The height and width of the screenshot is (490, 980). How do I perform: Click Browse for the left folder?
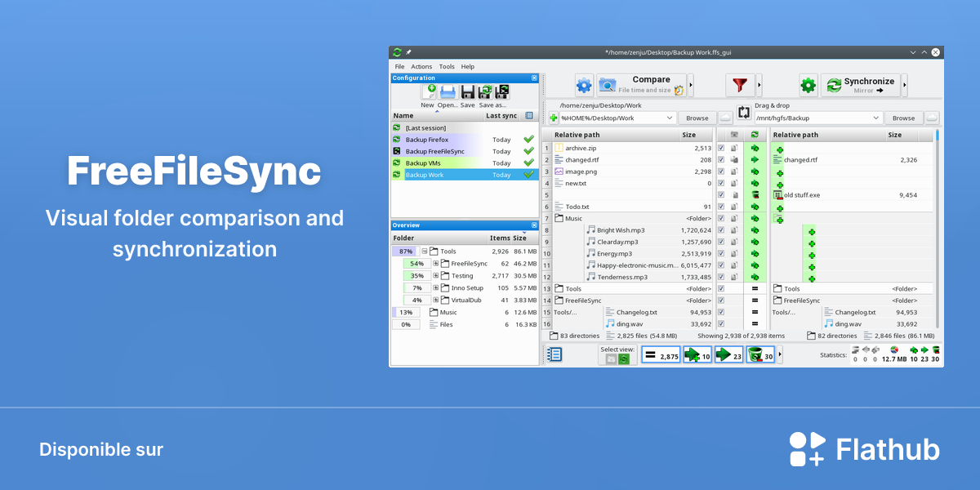pos(697,118)
